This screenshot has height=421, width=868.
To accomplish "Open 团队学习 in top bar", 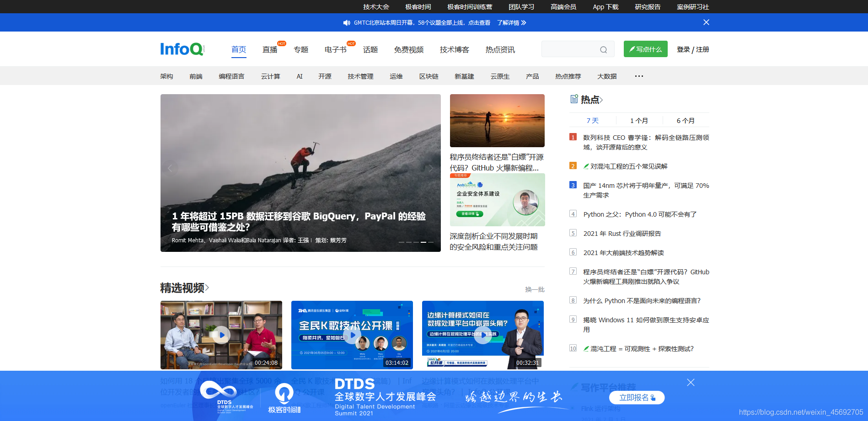I will pyautogui.click(x=521, y=7).
